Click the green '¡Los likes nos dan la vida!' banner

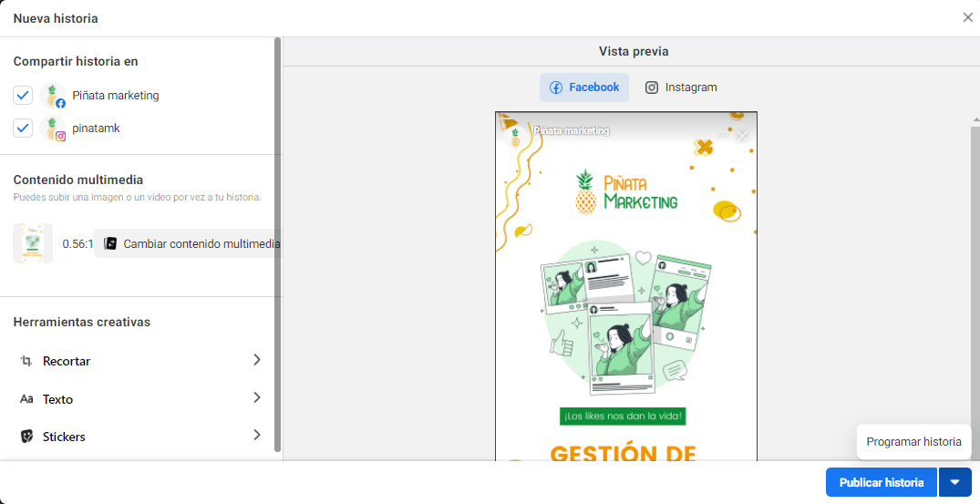pyautogui.click(x=623, y=416)
